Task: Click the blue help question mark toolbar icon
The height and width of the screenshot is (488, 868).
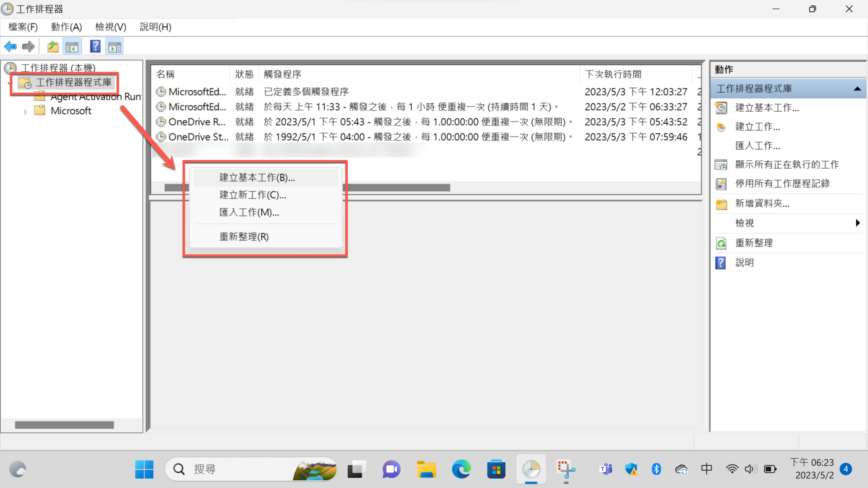Action: [95, 47]
